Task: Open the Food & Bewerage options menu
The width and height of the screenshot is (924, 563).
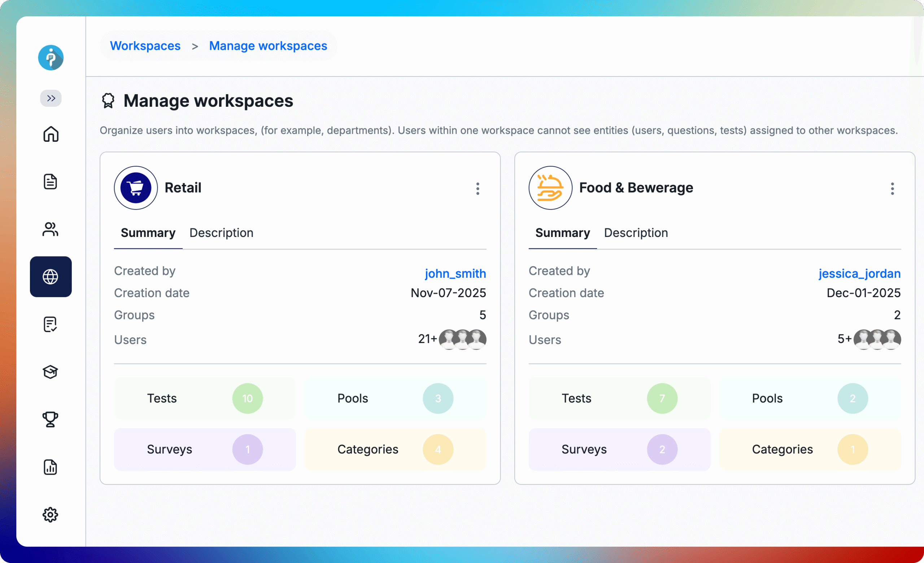Action: [x=893, y=189]
